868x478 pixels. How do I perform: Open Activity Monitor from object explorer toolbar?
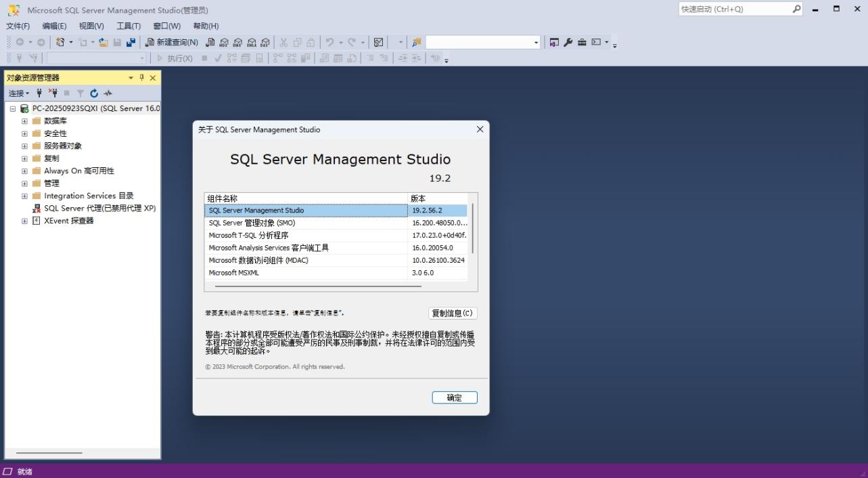(108, 93)
